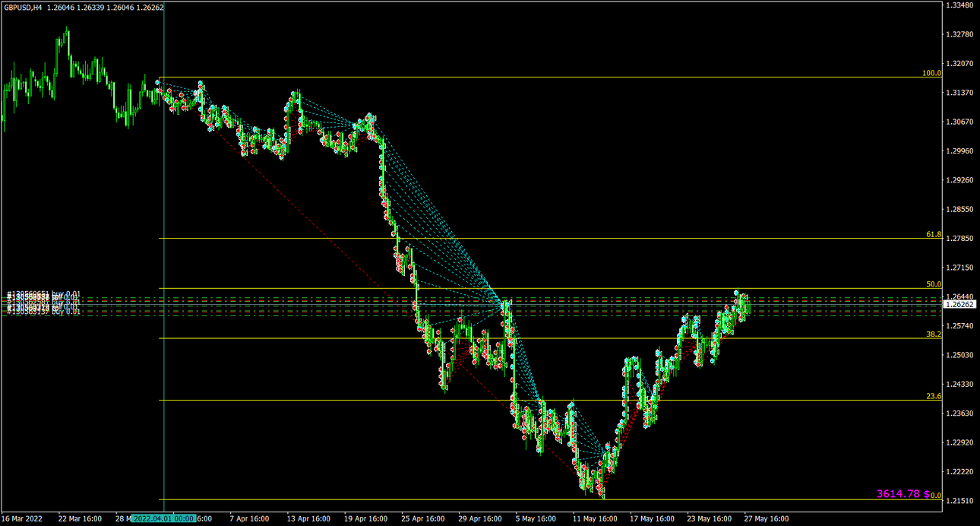Click the 22 Mar 16:00 time label
This screenshot has width=980, height=526.
[80, 518]
